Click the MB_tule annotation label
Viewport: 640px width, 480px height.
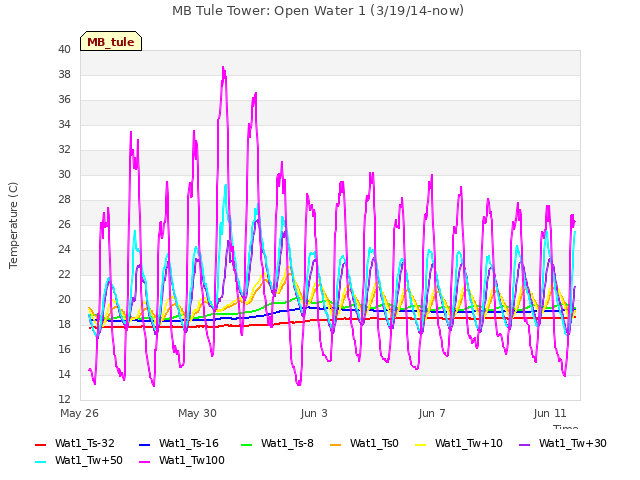click(111, 41)
